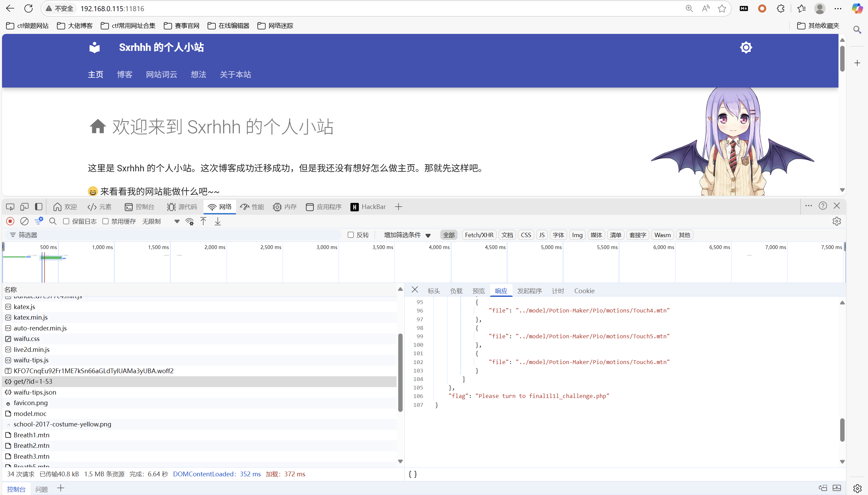Open the 想法 site page
Viewport: 868px width, 495px height.
198,74
